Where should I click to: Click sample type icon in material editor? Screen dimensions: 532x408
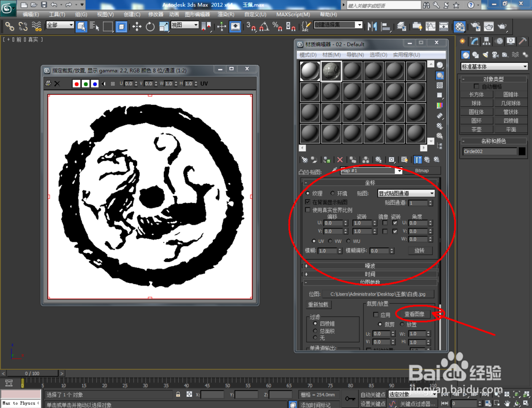coord(440,65)
